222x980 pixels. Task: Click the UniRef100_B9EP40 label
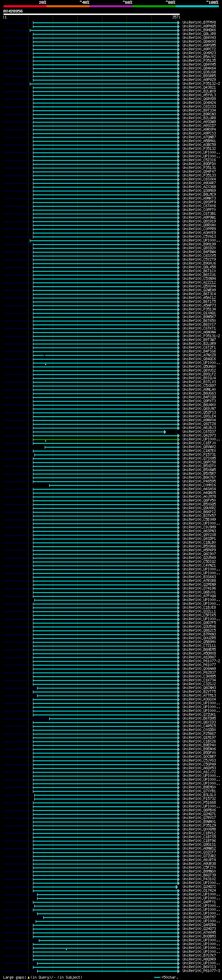click(x=199, y=745)
